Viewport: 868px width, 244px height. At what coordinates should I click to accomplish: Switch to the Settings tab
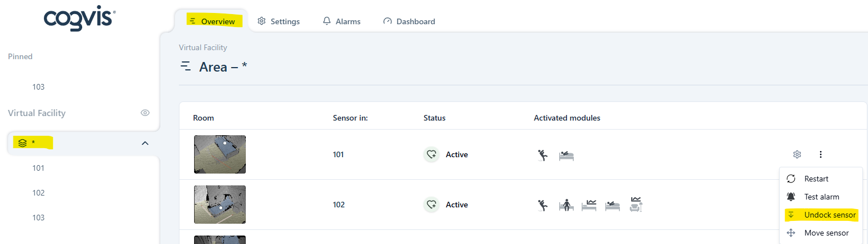pyautogui.click(x=278, y=21)
